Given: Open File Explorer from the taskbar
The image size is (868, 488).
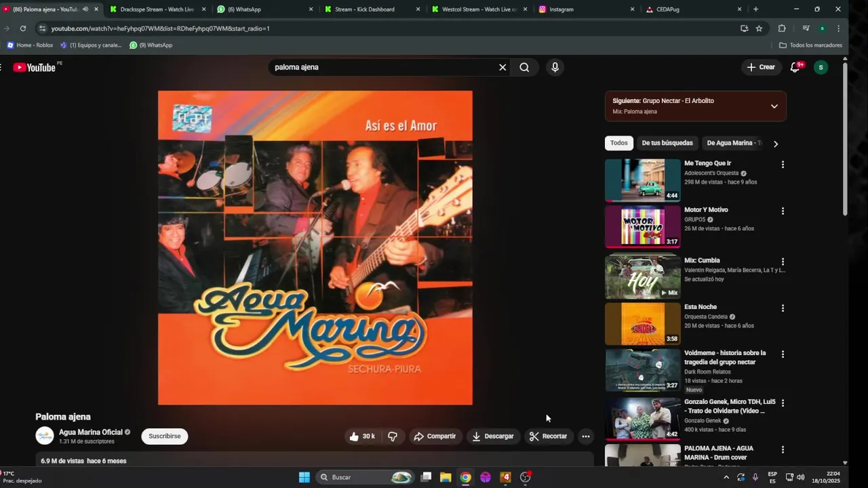Looking at the screenshot, I should click(x=446, y=477).
